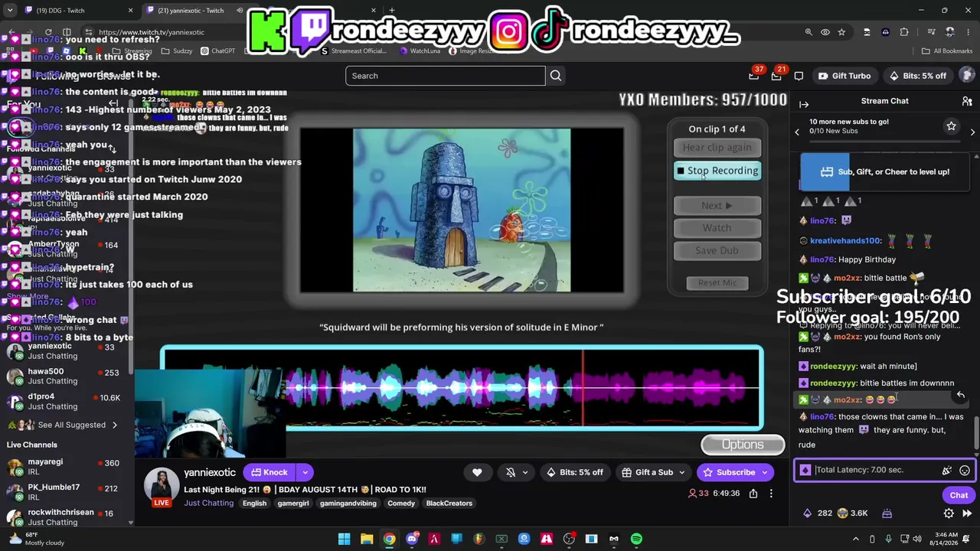Reply to mo2xz's emoji chat message
Image resolution: width=980 pixels, height=551 pixels.
point(960,395)
